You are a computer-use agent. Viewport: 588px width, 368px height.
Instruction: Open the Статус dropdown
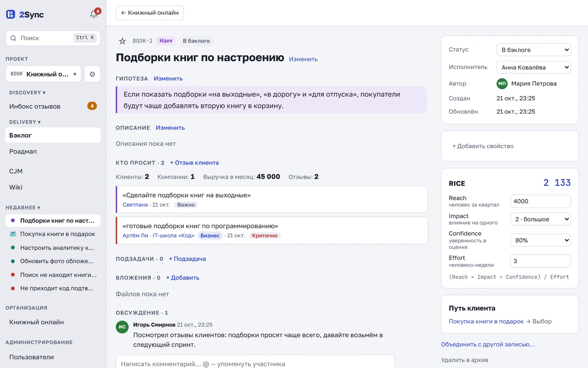(534, 50)
